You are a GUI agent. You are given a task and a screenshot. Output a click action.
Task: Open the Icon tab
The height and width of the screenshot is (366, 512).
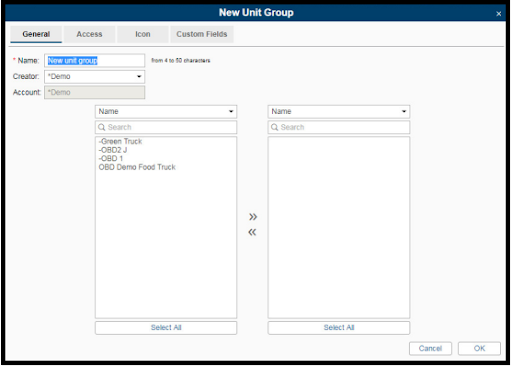coord(143,34)
